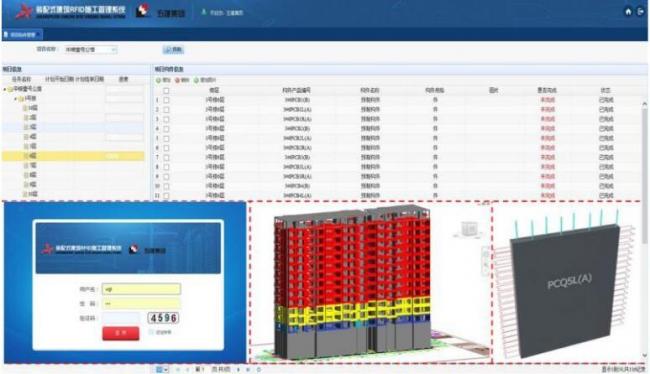The width and height of the screenshot is (650, 374).
Task: Go to home via house icon
Action: point(628,12)
